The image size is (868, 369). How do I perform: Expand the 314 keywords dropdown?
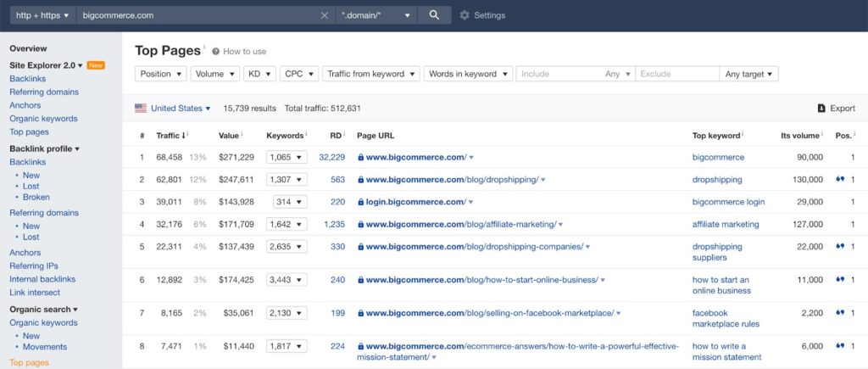(290, 202)
